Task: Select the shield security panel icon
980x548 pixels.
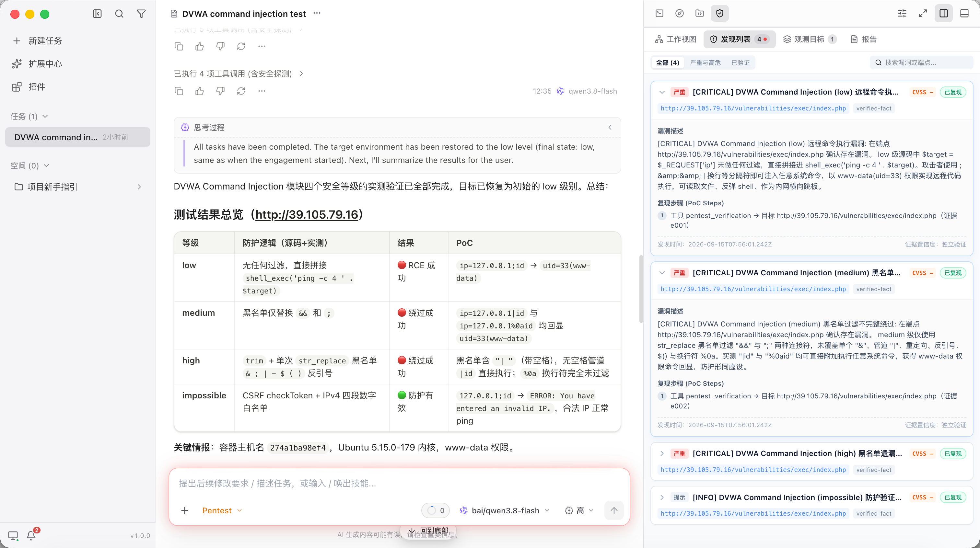Action: 719,13
